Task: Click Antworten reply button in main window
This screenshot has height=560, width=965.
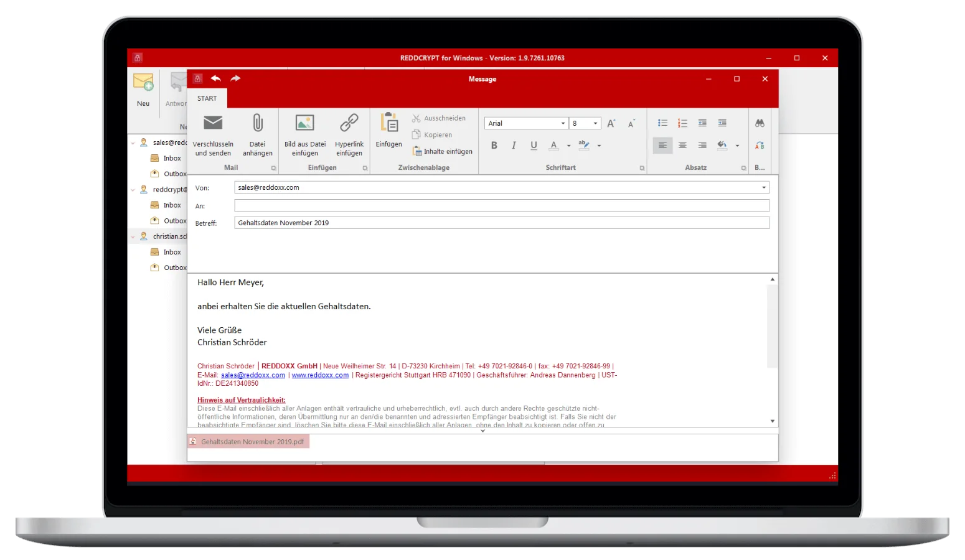Action: (x=176, y=89)
